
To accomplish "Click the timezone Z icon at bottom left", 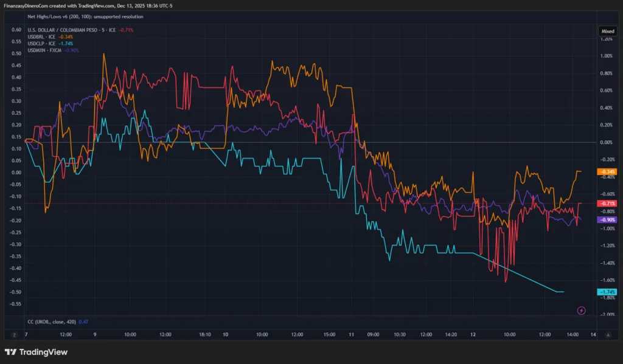I will pyautogui.click(x=13, y=335).
